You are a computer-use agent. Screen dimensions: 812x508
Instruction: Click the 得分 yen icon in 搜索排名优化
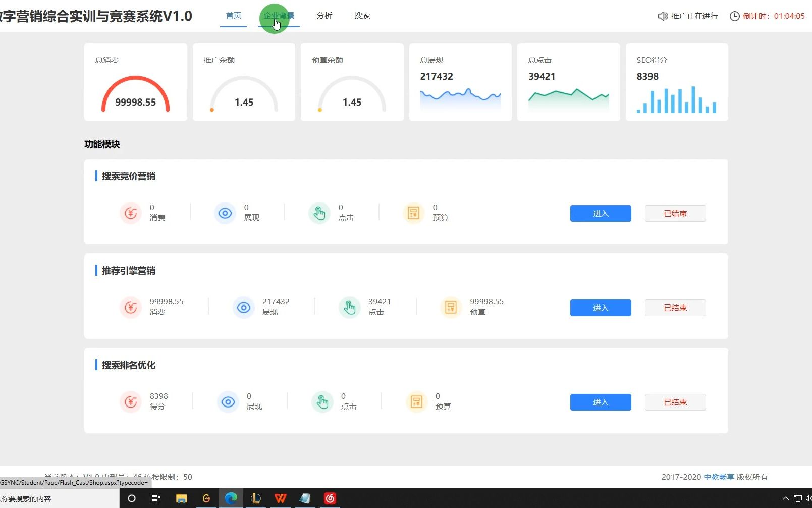(131, 402)
